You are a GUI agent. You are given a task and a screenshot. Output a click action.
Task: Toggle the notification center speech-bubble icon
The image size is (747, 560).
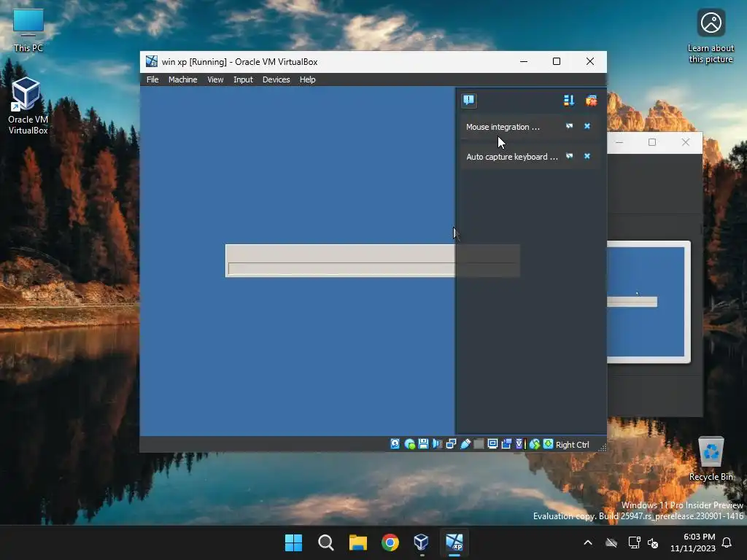coord(469,100)
